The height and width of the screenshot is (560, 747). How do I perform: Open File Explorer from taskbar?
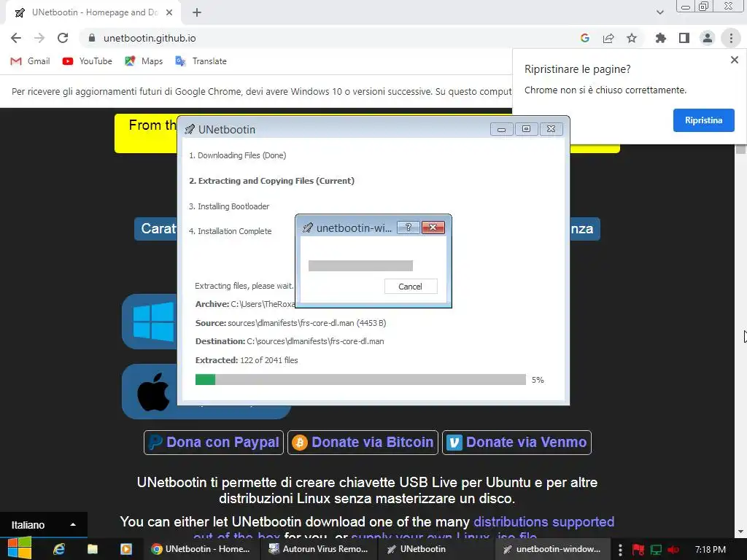93,549
